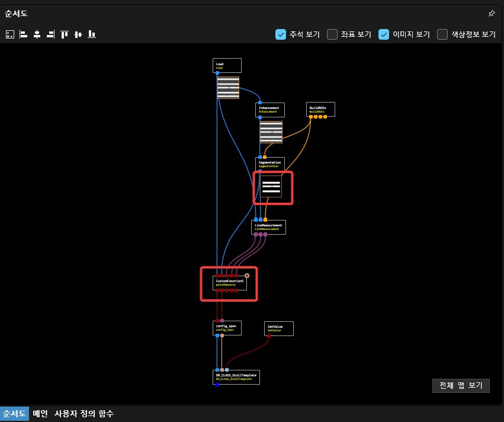
Task: Uncheck the 주석 보기 checkbox
Action: (x=281, y=34)
